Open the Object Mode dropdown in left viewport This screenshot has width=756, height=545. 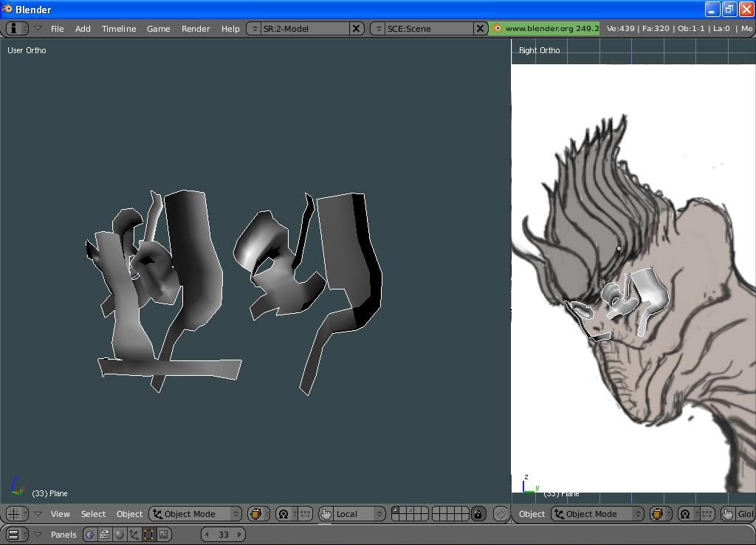(196, 514)
